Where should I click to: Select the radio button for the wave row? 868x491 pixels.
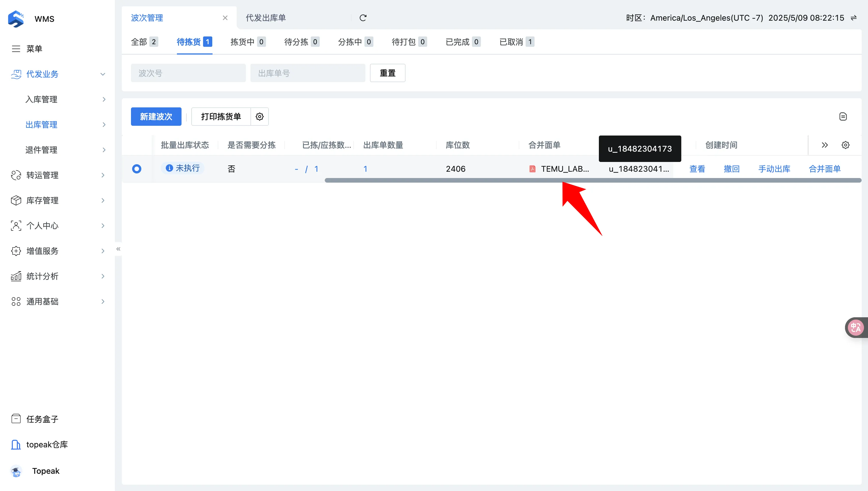[x=136, y=169]
